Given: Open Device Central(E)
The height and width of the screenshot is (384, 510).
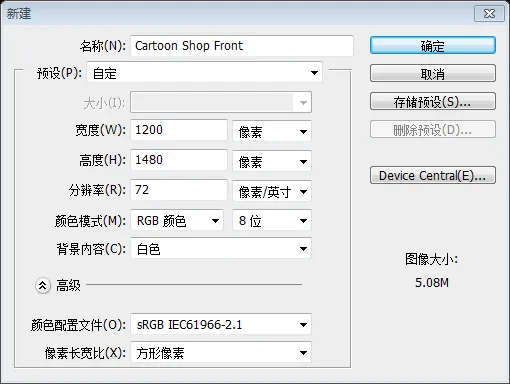Looking at the screenshot, I should click(x=433, y=175).
